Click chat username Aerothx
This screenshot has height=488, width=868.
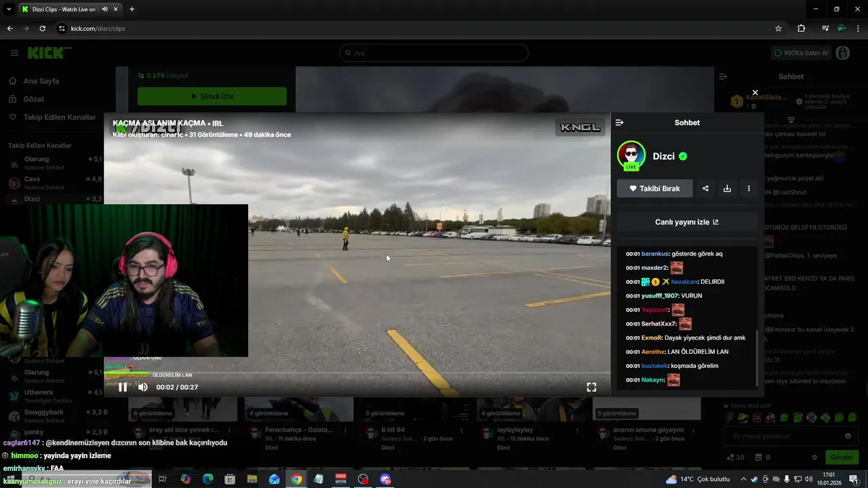(653, 352)
